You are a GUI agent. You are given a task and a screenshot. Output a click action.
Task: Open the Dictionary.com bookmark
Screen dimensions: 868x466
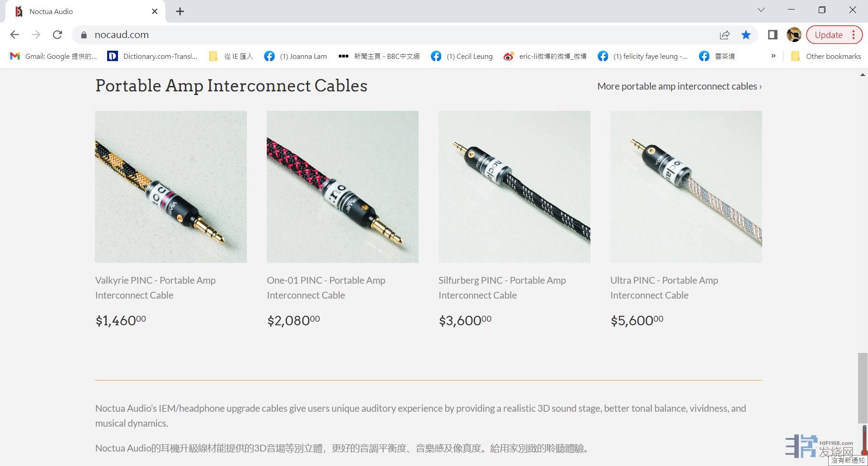tap(152, 56)
